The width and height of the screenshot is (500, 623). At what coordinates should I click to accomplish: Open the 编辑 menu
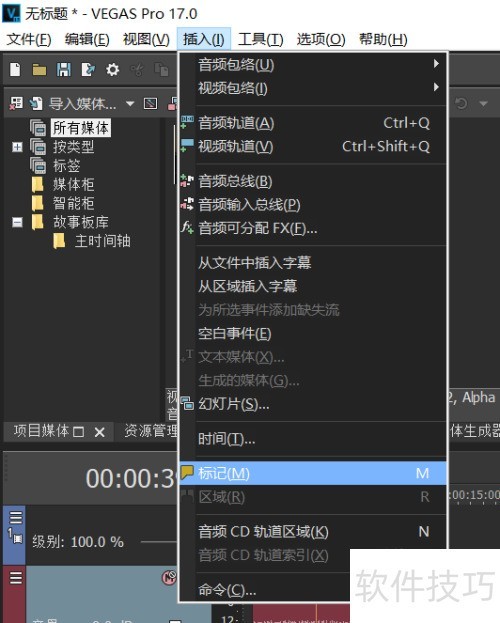(87, 39)
